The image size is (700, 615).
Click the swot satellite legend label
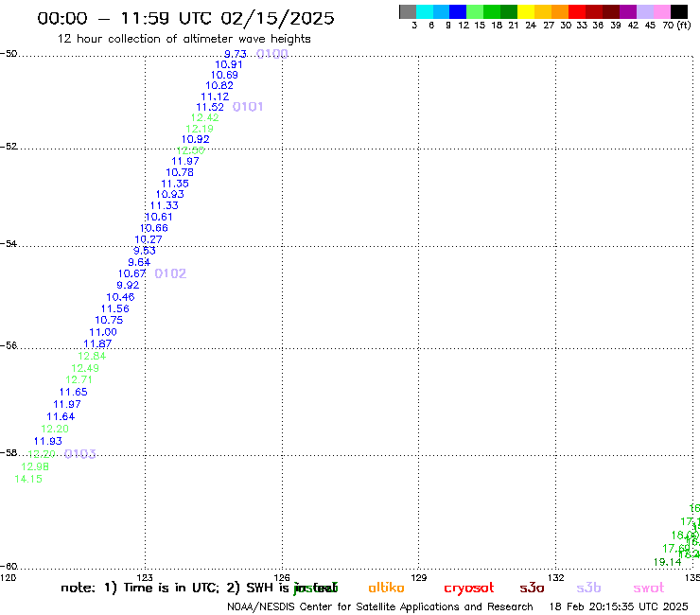(x=649, y=588)
